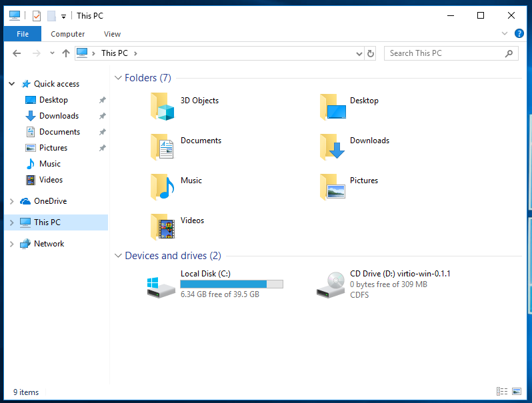Viewport: 532px width, 403px height.
Task: Switch to large icons view in status bar
Action: [x=517, y=392]
